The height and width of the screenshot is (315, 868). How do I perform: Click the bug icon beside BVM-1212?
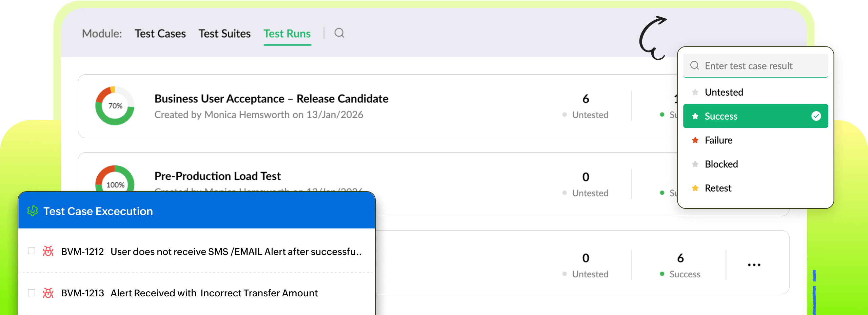48,252
